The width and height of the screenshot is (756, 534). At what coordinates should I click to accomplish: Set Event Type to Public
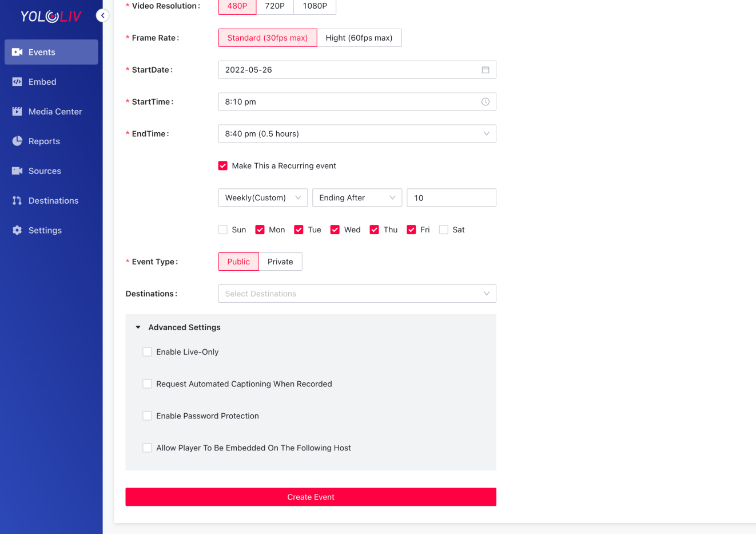coord(238,262)
